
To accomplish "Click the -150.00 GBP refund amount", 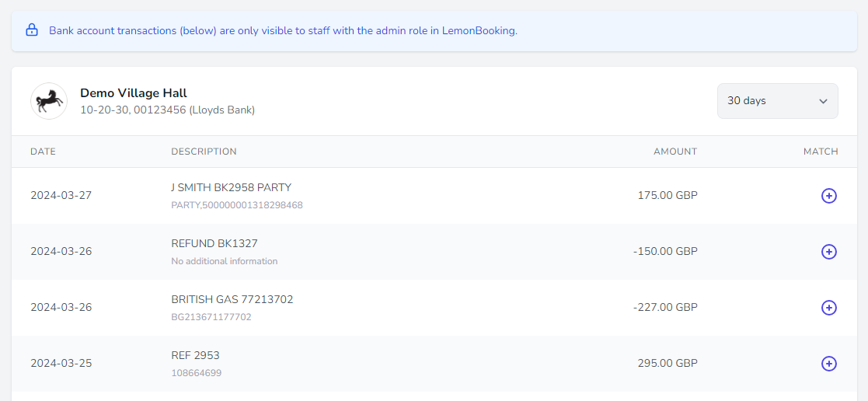I will (664, 252).
